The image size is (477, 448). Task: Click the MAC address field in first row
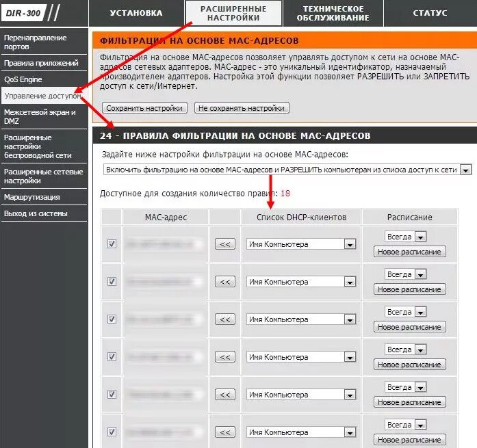click(164, 244)
